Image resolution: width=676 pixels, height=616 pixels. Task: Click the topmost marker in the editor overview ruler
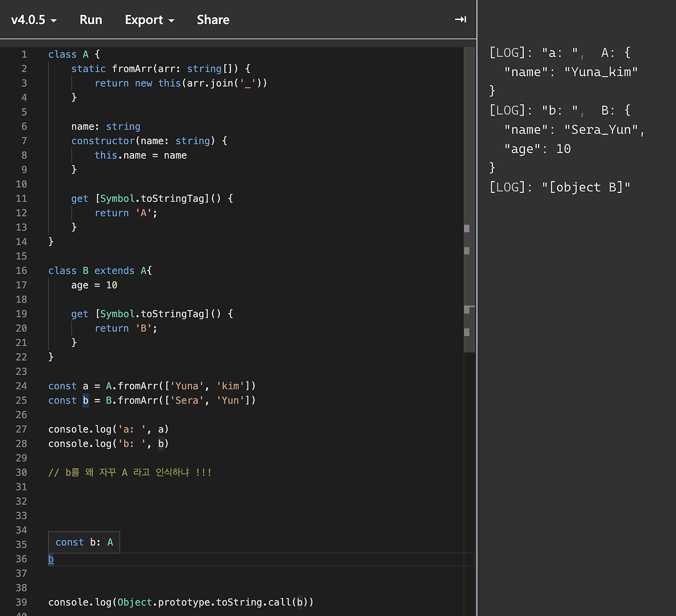pos(466,228)
